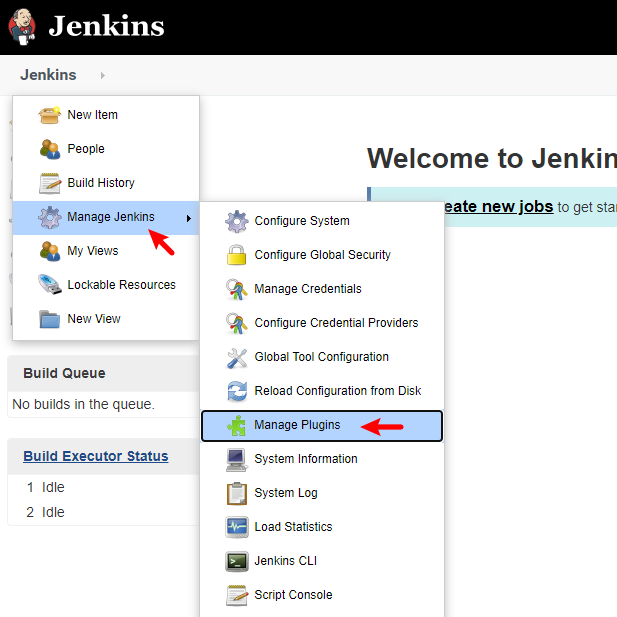
Task: Click 'No builds in the queue.' text
Action: tap(83, 404)
